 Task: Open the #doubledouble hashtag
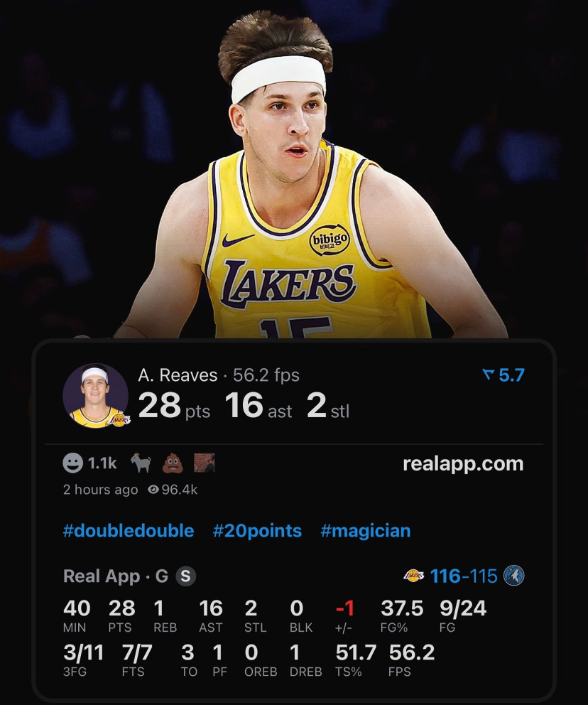[129, 531]
